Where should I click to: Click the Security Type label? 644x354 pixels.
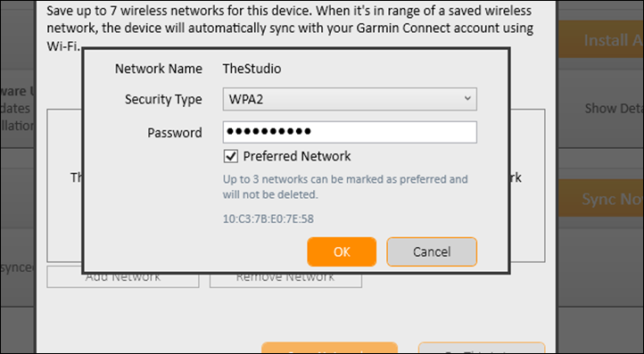[x=163, y=99]
